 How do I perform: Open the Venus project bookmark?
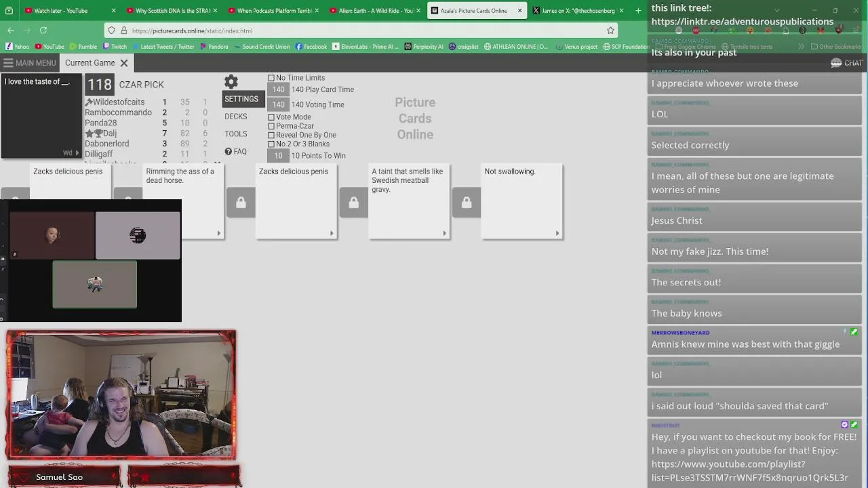click(x=576, y=47)
